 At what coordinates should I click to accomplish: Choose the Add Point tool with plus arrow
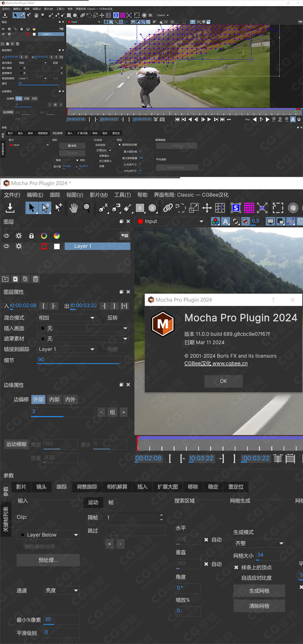coord(59,208)
